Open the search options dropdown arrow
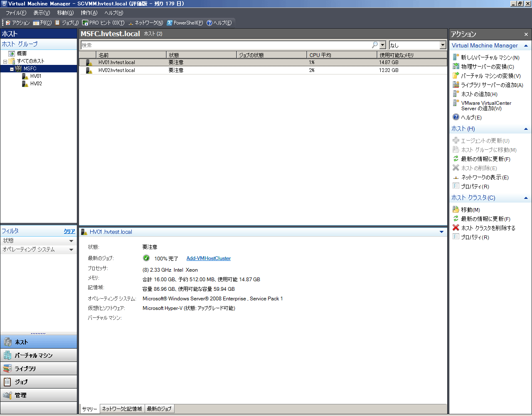 point(383,45)
